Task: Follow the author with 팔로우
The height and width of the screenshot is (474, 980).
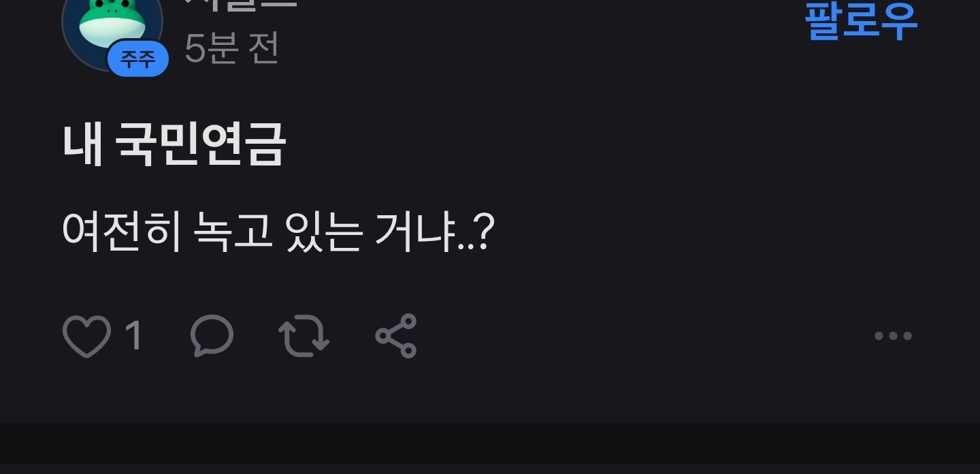Action: (x=862, y=20)
